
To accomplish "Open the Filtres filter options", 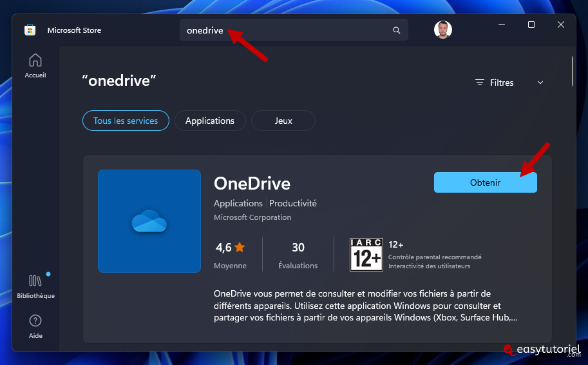I will coord(495,83).
